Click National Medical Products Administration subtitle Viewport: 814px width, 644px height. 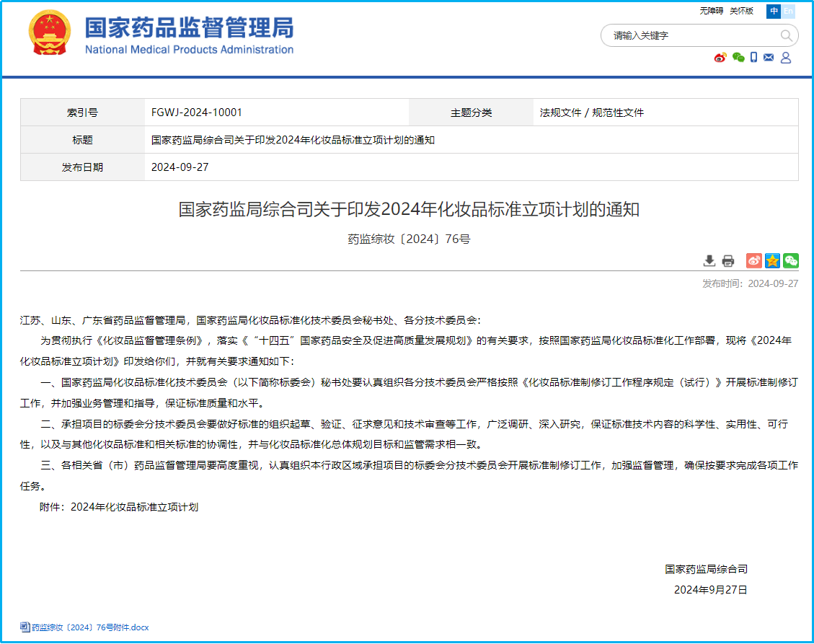coord(189,49)
